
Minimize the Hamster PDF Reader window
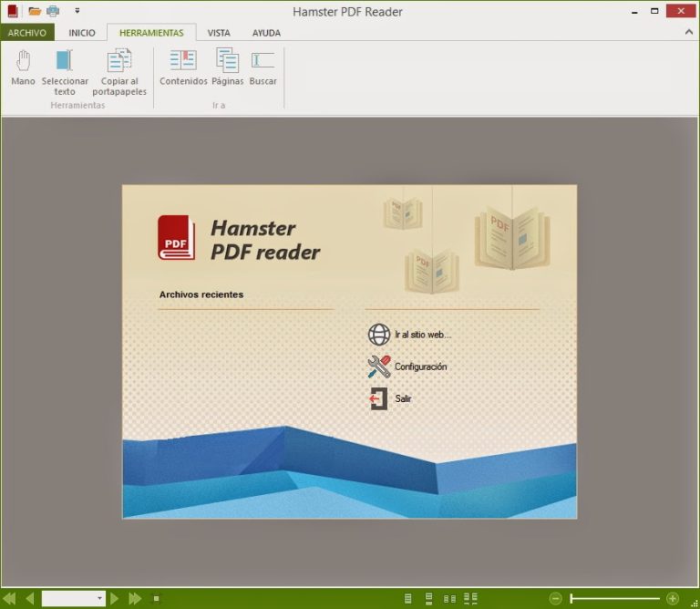tap(634, 11)
